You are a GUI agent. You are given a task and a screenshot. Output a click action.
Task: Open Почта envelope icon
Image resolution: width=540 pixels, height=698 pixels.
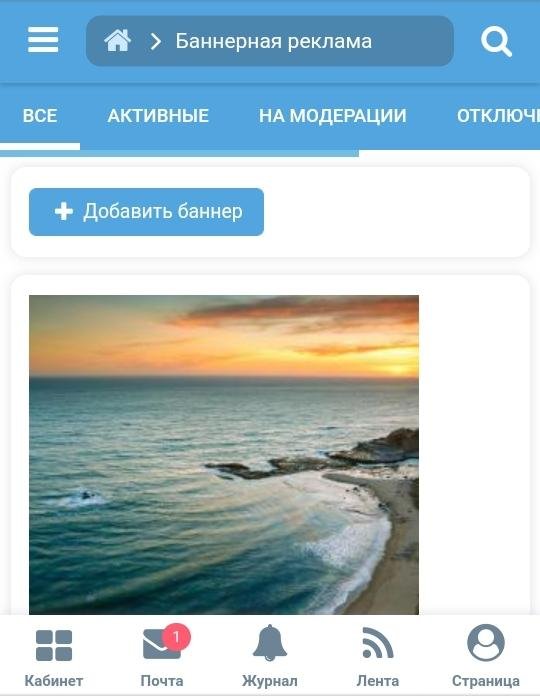162,645
